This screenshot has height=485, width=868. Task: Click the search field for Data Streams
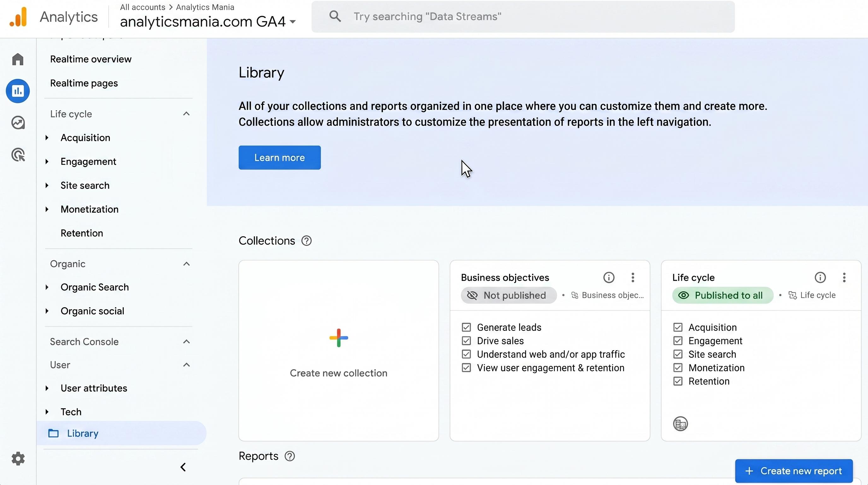[523, 16]
